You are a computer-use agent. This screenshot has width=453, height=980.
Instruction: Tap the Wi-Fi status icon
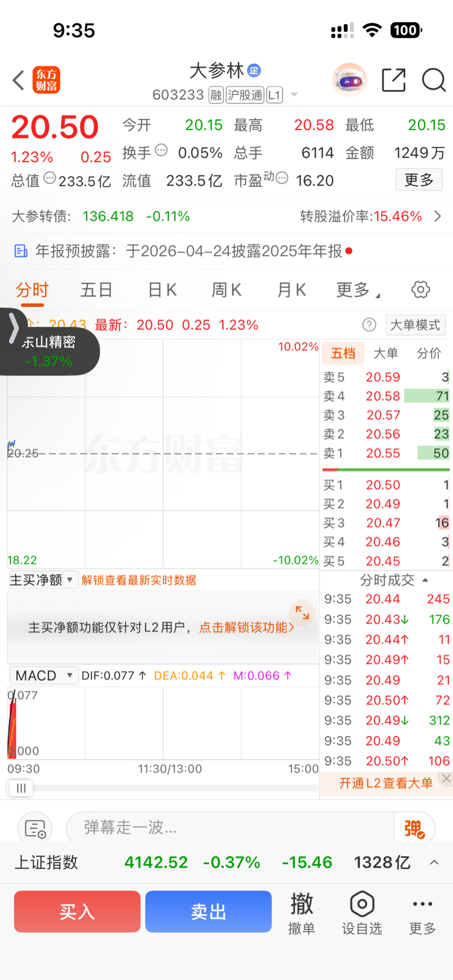[x=372, y=30]
